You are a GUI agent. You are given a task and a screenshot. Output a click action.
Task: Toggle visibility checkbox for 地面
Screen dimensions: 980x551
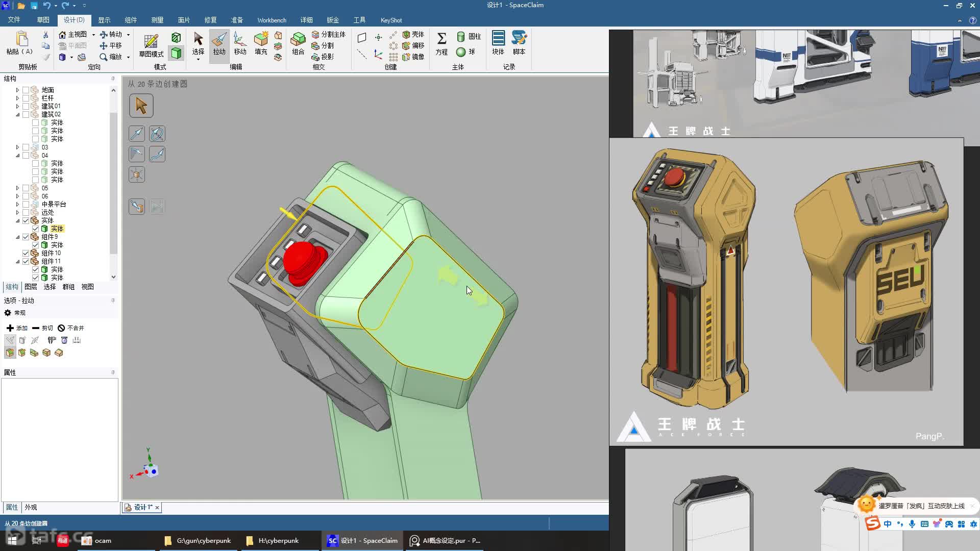tap(26, 90)
